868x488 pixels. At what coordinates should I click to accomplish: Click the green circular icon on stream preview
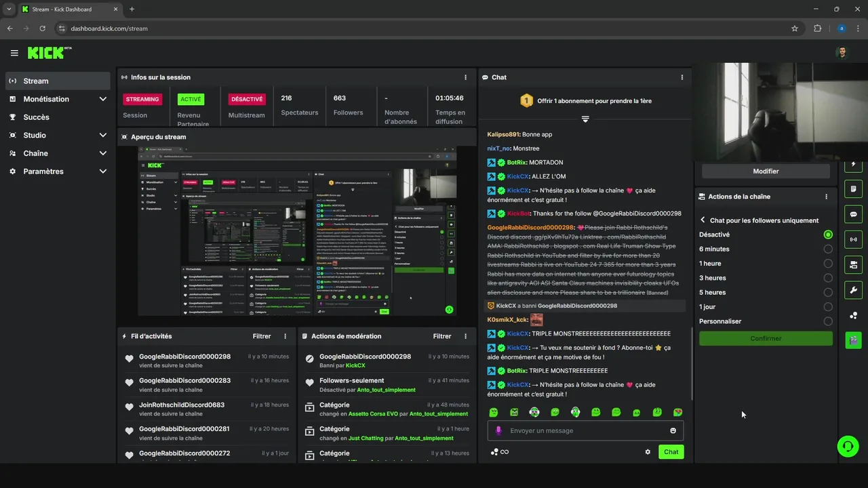click(x=449, y=310)
